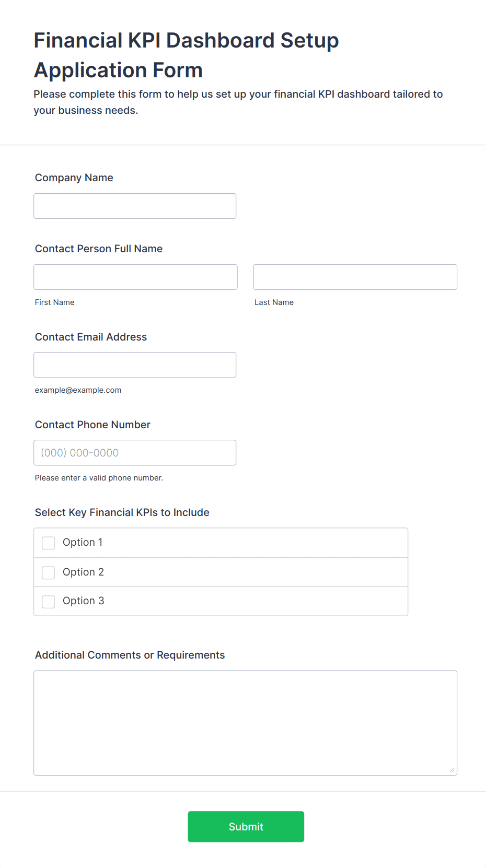Enable the Option 3 checkbox
This screenshot has width=486, height=868.
coord(49,602)
